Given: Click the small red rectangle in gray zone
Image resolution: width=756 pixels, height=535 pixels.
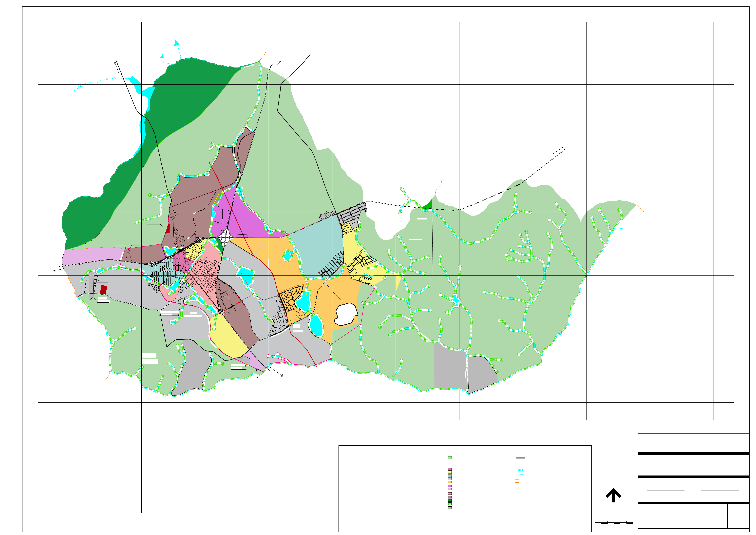Looking at the screenshot, I should 103,290.
